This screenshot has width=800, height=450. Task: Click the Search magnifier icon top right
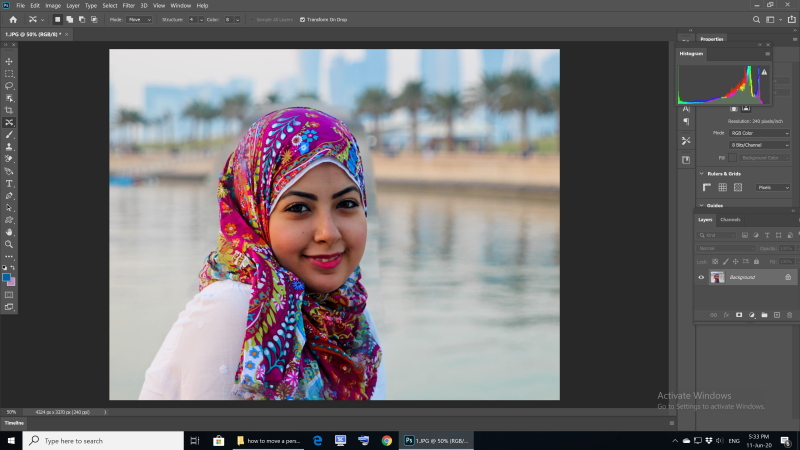click(756, 19)
